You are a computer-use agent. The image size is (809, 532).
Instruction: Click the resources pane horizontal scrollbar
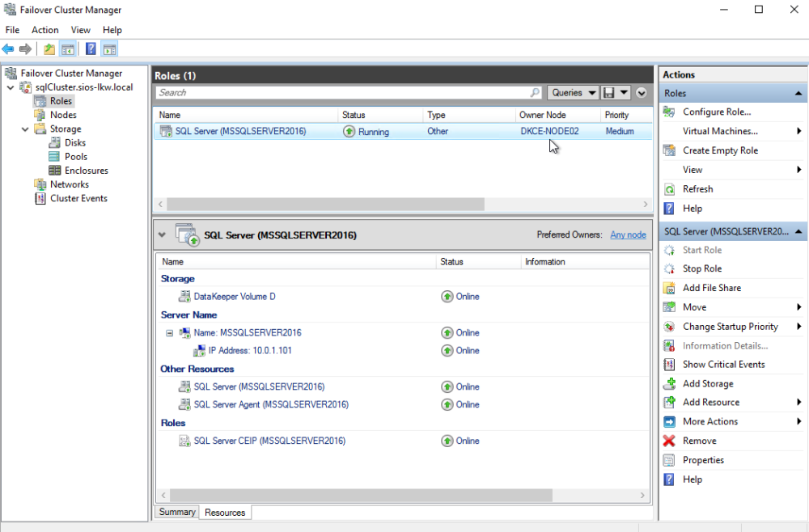coord(361,496)
